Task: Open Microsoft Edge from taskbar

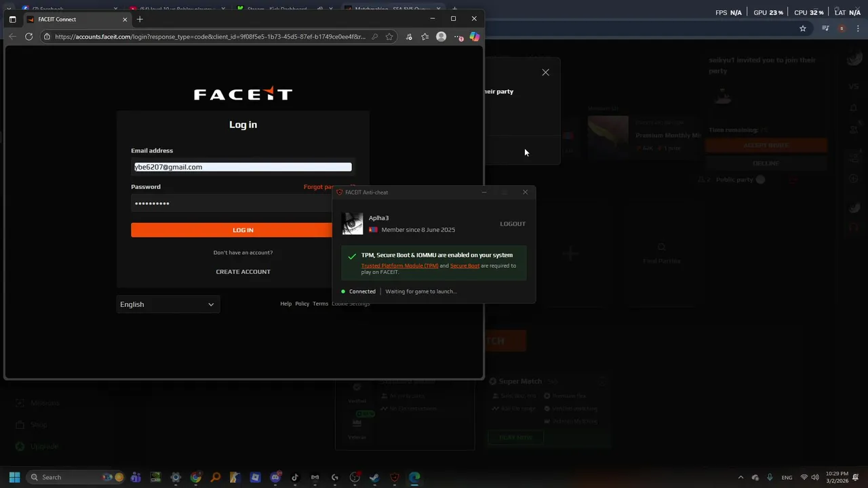Action: click(414, 477)
